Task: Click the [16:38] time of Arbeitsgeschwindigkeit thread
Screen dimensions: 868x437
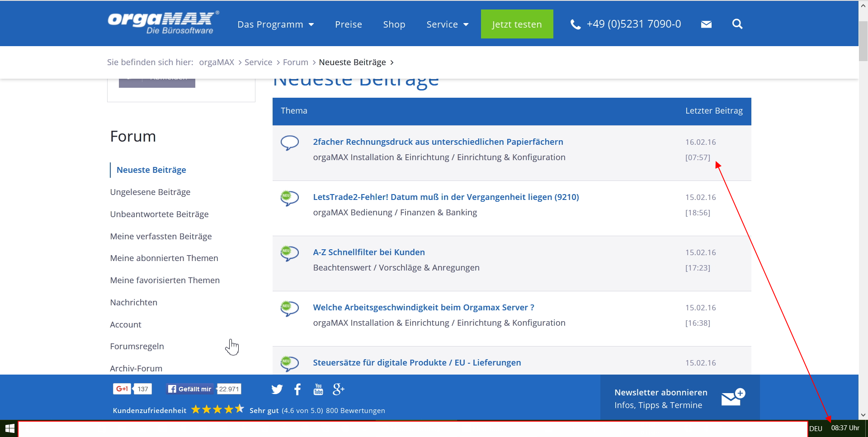Action: coord(698,323)
